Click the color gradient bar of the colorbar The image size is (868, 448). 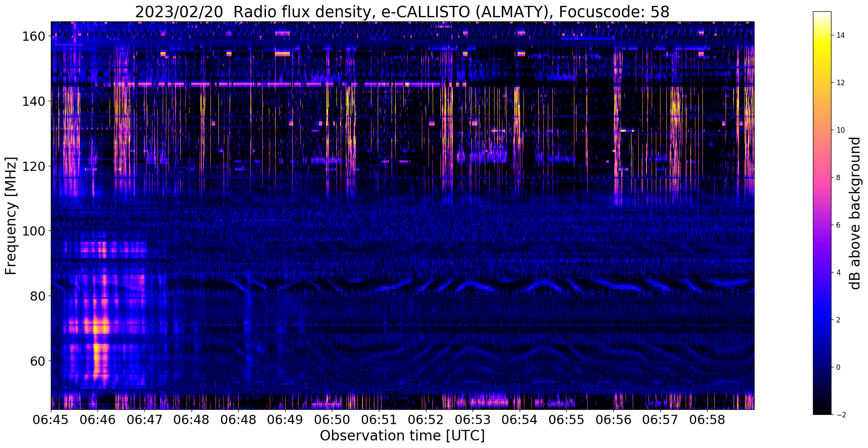coord(822,213)
